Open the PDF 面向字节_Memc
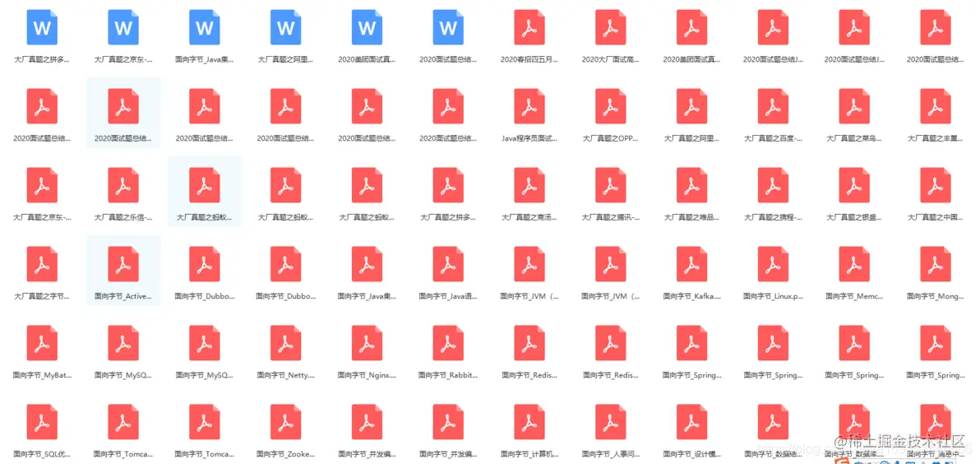Viewport: 980px width, 464px height. (x=854, y=264)
